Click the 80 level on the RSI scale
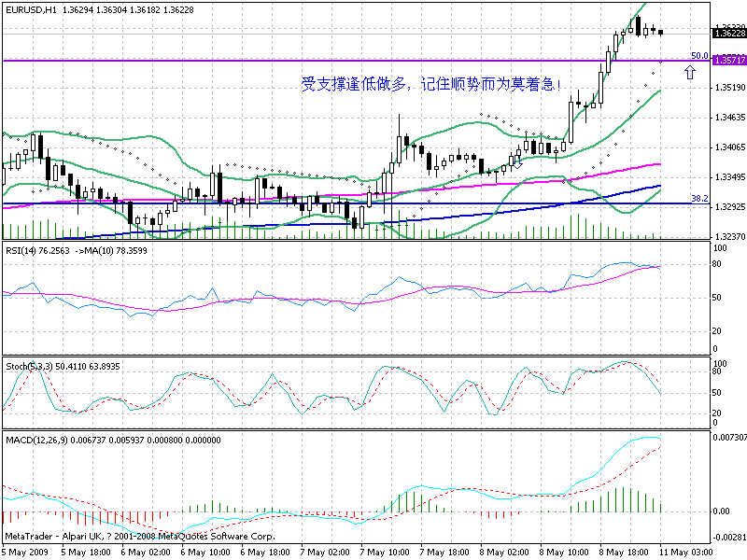 [x=717, y=264]
